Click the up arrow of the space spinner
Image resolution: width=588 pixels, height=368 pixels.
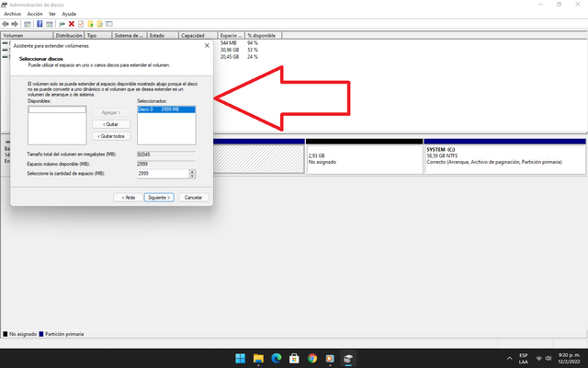tap(192, 172)
